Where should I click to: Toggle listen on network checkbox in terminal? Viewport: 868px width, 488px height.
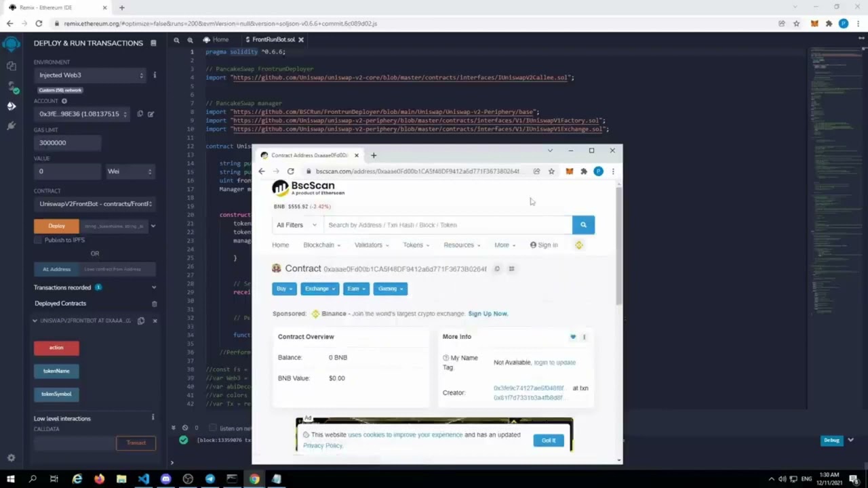[x=212, y=428]
